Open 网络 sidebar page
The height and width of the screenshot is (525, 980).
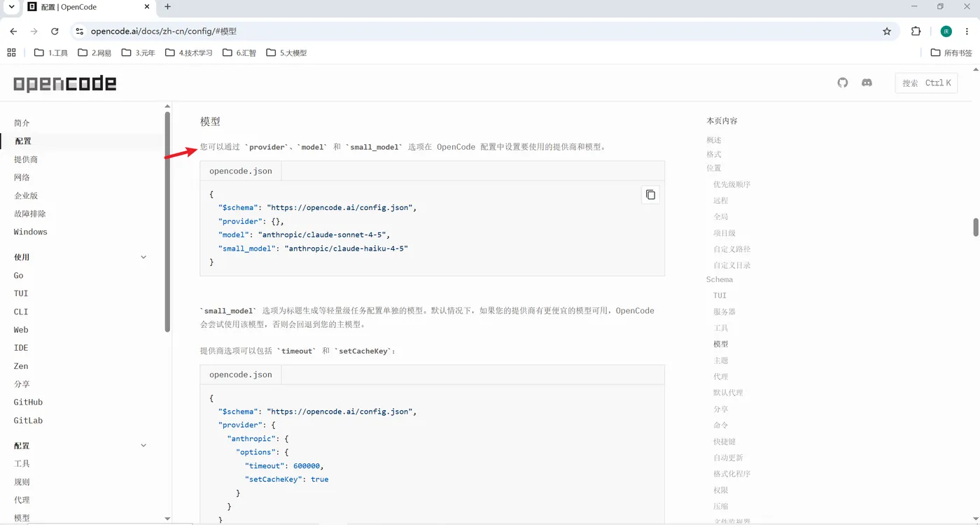pos(22,177)
